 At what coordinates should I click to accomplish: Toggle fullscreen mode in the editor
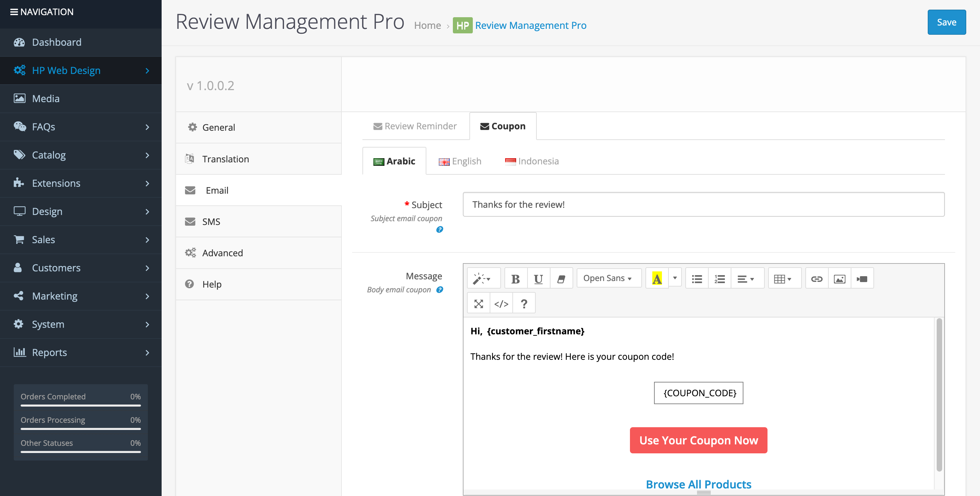click(478, 303)
